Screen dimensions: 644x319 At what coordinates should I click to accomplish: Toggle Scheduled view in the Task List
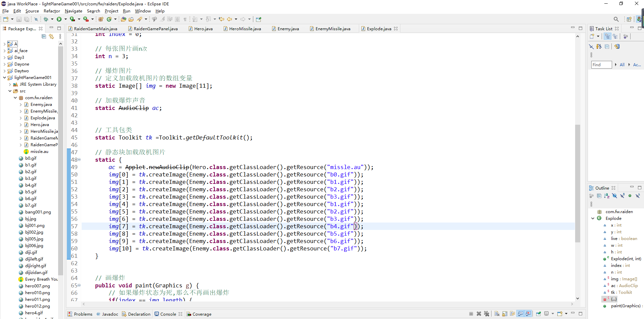point(615,36)
